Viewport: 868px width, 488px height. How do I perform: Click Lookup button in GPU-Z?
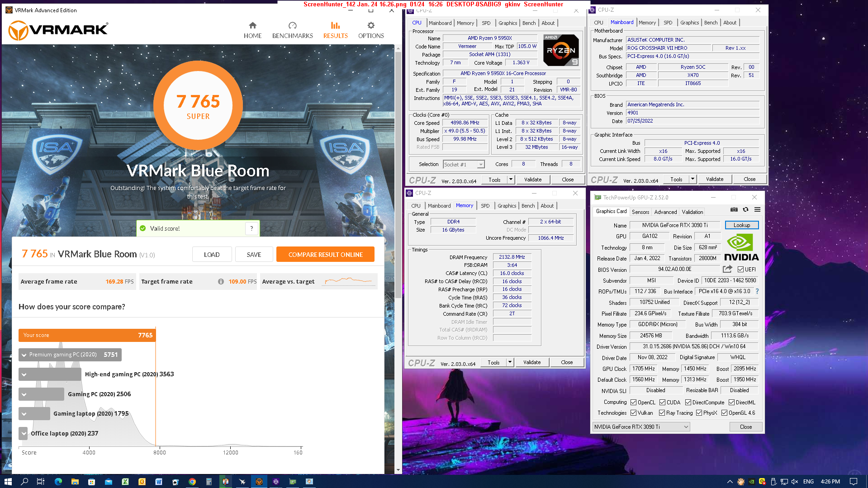coord(741,225)
